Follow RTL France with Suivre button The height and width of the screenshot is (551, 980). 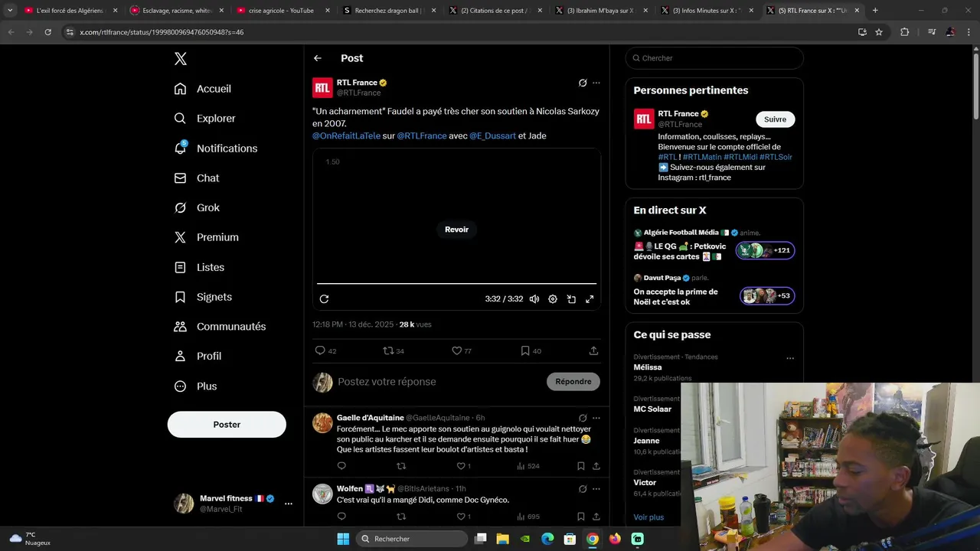[x=775, y=119]
